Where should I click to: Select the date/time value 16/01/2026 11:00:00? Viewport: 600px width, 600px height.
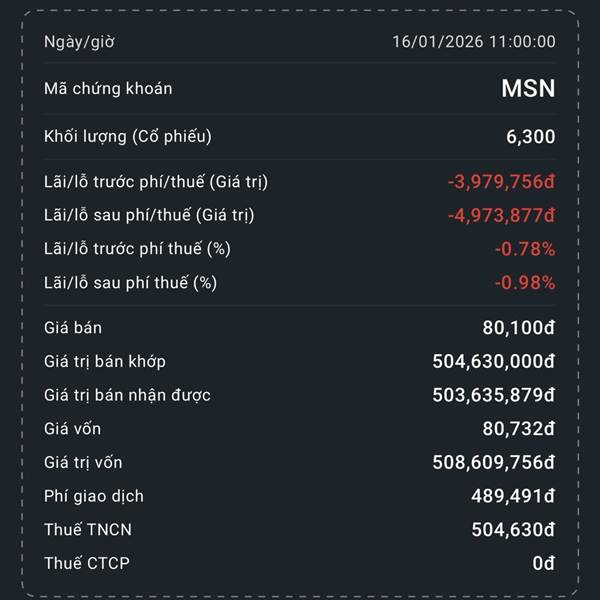[473, 42]
